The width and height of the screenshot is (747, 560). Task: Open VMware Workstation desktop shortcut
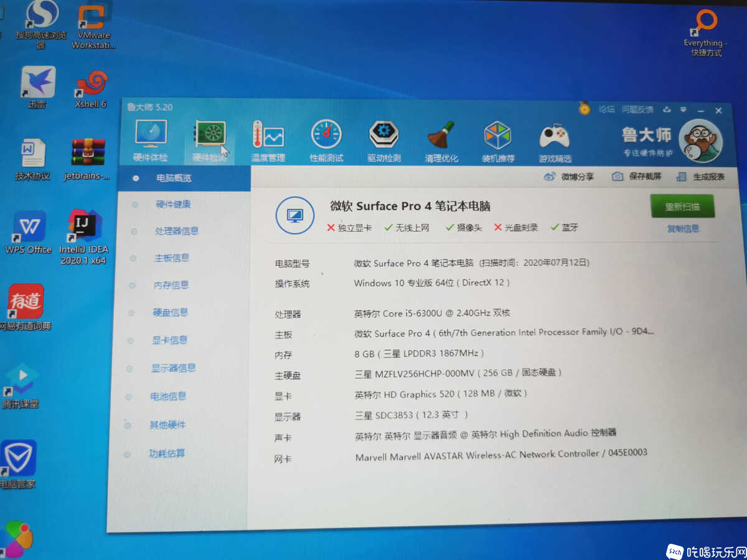click(x=93, y=26)
